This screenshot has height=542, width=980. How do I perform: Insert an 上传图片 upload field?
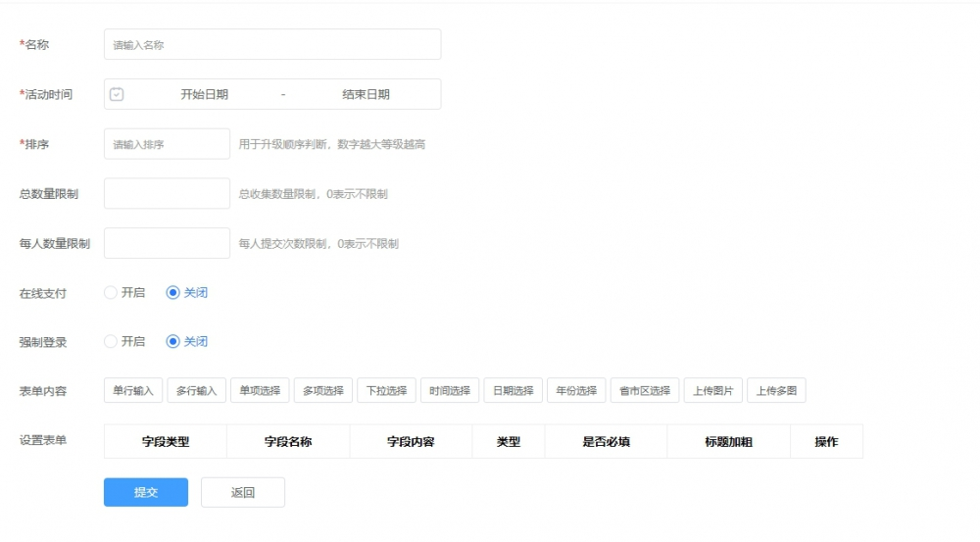[x=713, y=390]
